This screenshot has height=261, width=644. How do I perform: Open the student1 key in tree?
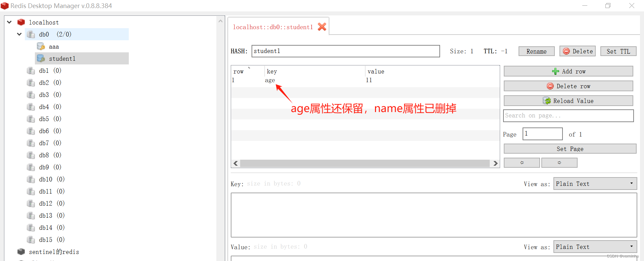(62, 59)
